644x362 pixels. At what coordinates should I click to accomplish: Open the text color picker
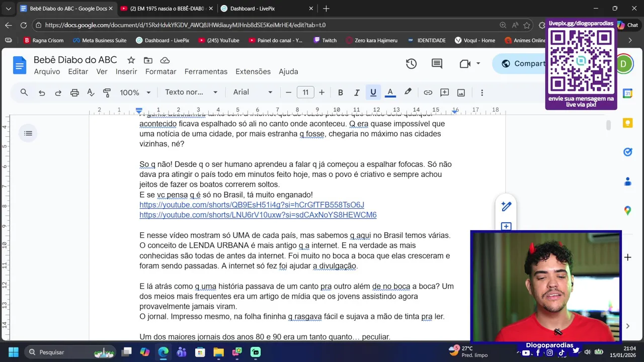[x=390, y=93]
